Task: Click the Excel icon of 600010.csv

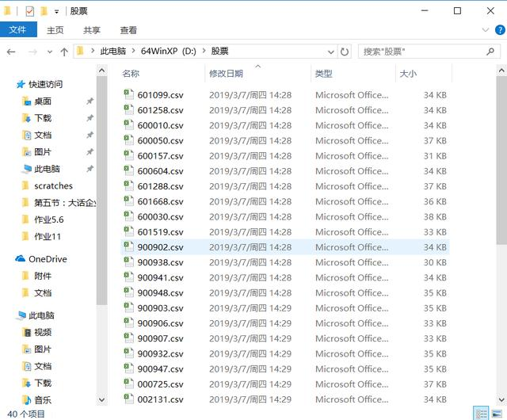Action: [x=128, y=125]
